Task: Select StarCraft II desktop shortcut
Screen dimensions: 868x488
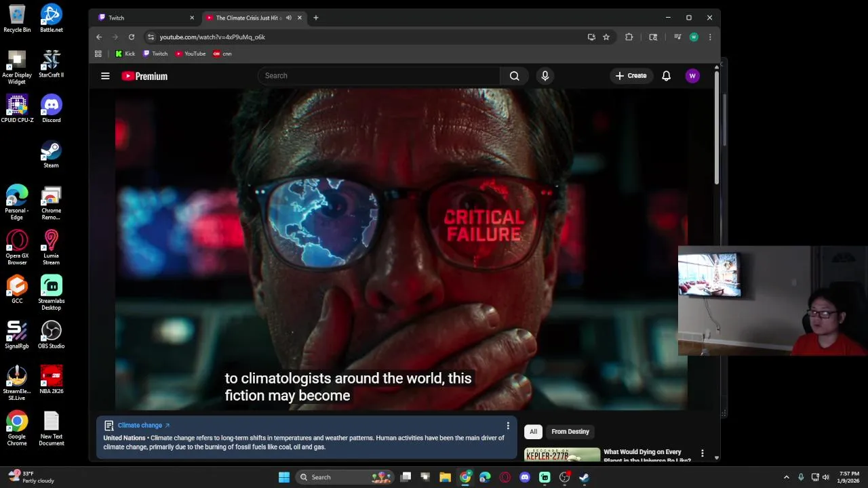Action: tap(52, 64)
